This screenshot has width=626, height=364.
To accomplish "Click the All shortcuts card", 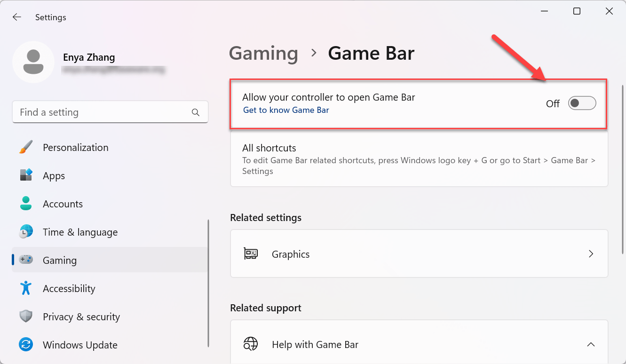I will pyautogui.click(x=419, y=159).
